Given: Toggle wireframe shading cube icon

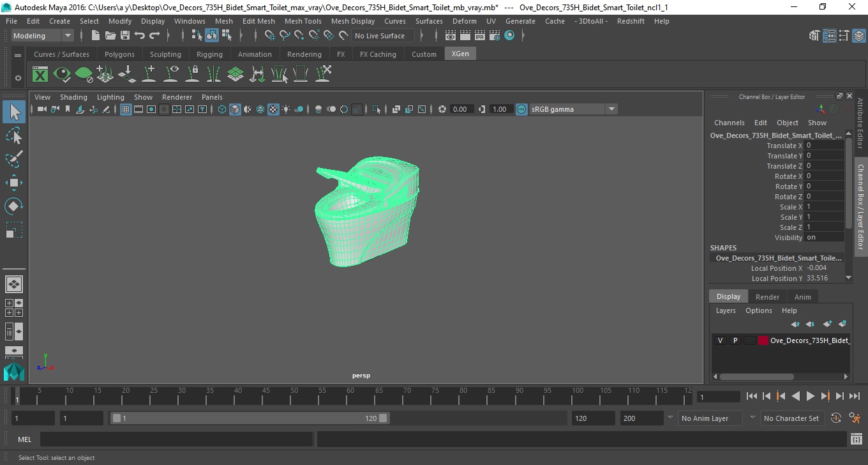Looking at the screenshot, I should point(222,109).
